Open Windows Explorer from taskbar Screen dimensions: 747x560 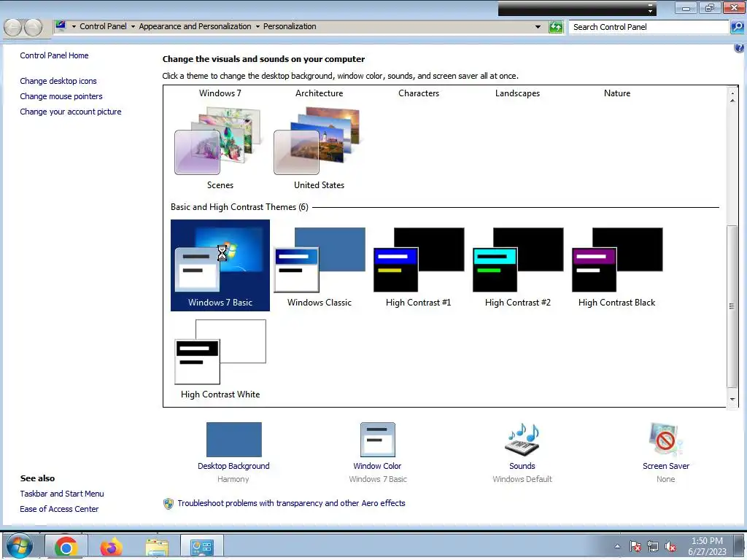[157, 547]
